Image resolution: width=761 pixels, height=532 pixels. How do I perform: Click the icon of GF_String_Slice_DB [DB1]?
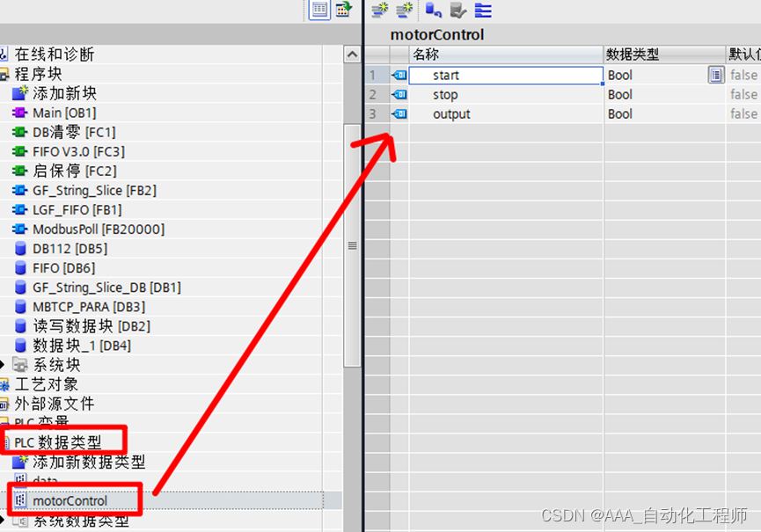tap(20, 287)
